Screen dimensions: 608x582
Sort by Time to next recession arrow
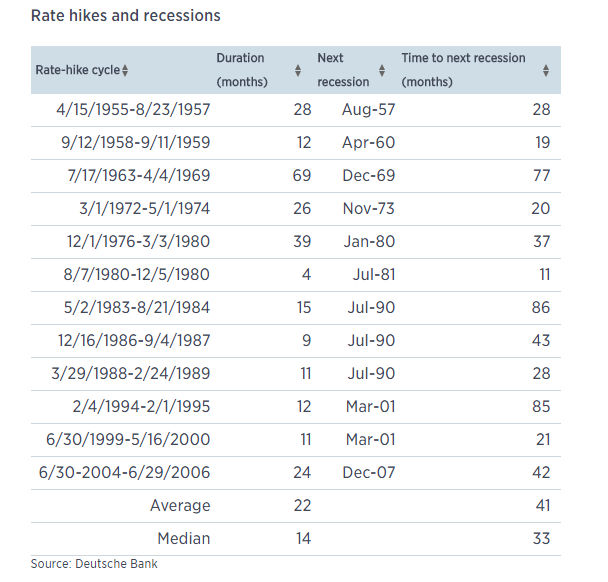click(546, 71)
